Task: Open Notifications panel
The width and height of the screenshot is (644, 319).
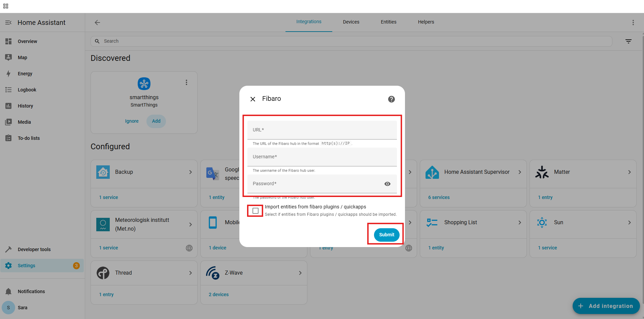Action: [x=42, y=291]
